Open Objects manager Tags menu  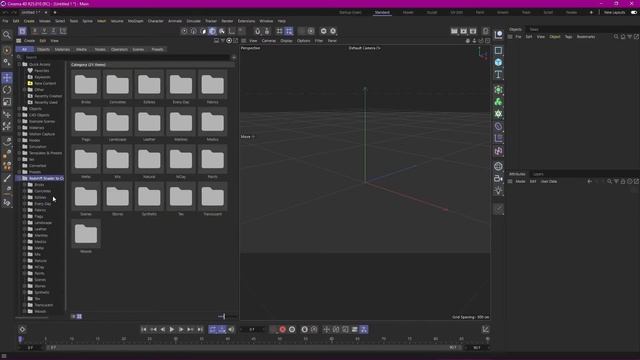point(569,37)
